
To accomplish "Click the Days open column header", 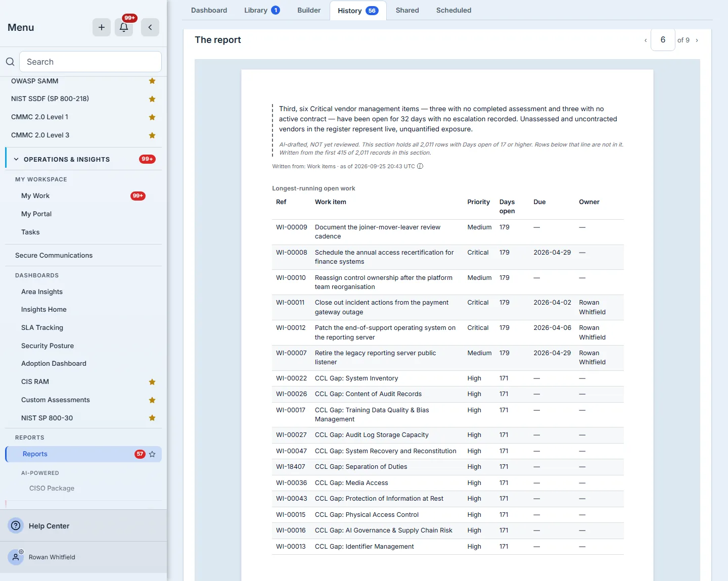I will click(x=507, y=207).
